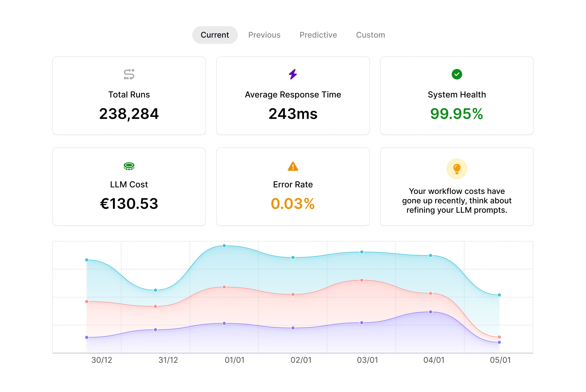Click the orange warning triangle icon
Image resolution: width=586 pixels, height=392 pixels.
(293, 167)
